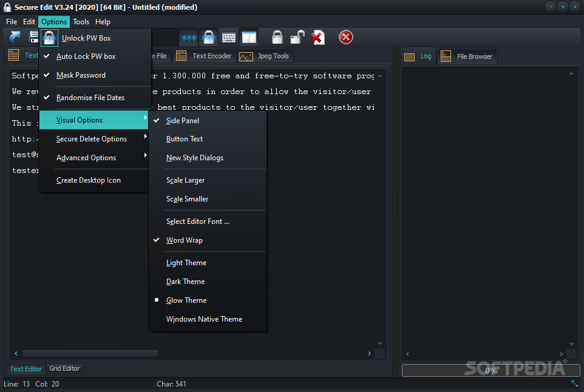Open Select Editor Font dialog
The image size is (584, 392).
click(208, 221)
